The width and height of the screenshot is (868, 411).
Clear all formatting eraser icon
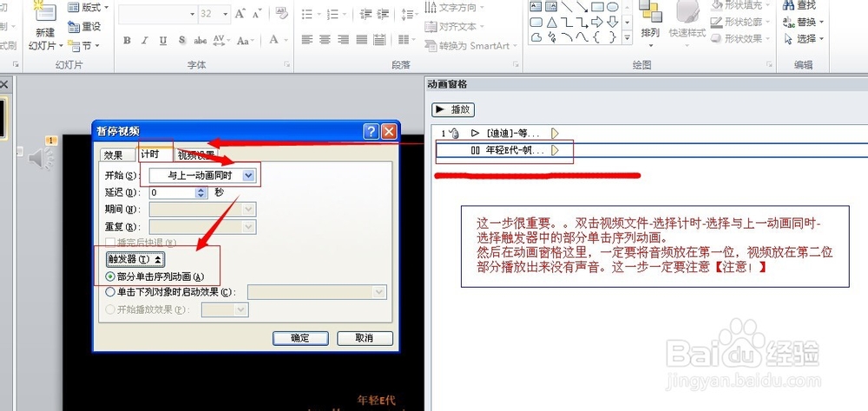(x=281, y=12)
